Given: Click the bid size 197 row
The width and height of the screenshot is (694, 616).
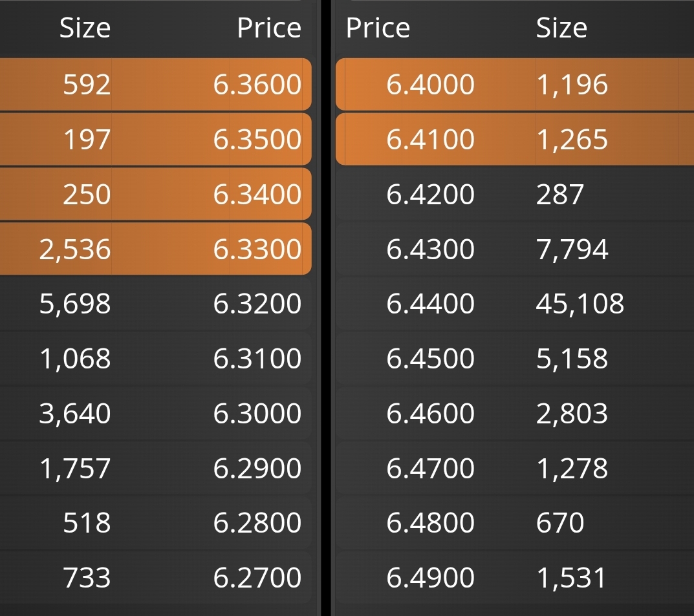Looking at the screenshot, I should pyautogui.click(x=156, y=140).
